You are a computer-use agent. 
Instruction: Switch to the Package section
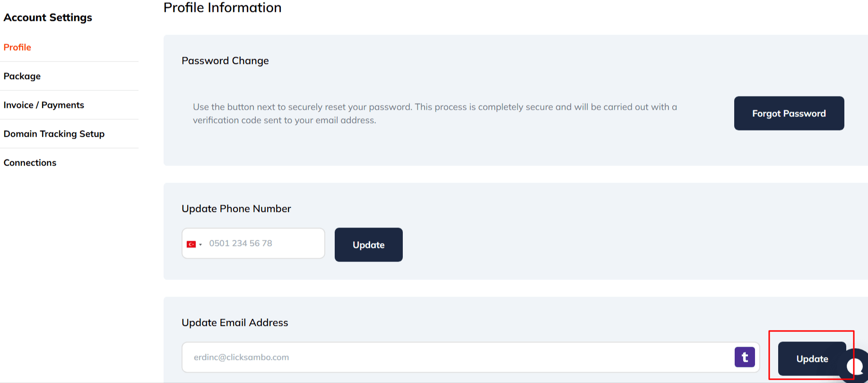[22, 76]
